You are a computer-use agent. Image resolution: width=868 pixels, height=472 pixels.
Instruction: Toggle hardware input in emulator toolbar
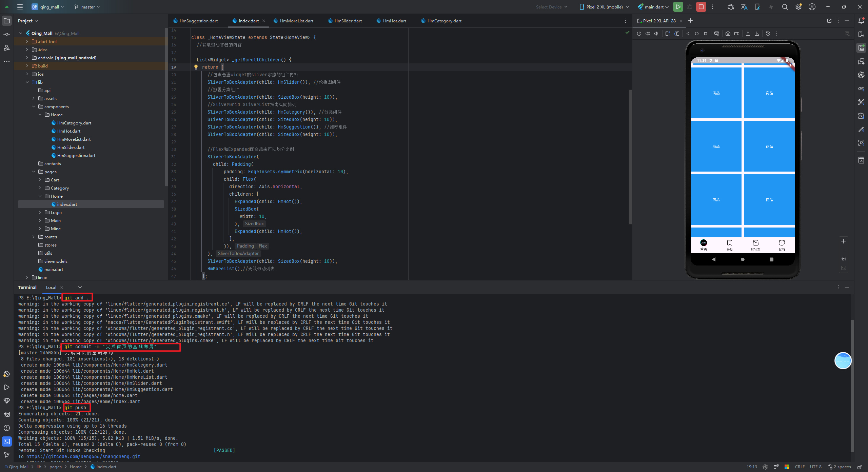tap(716, 34)
